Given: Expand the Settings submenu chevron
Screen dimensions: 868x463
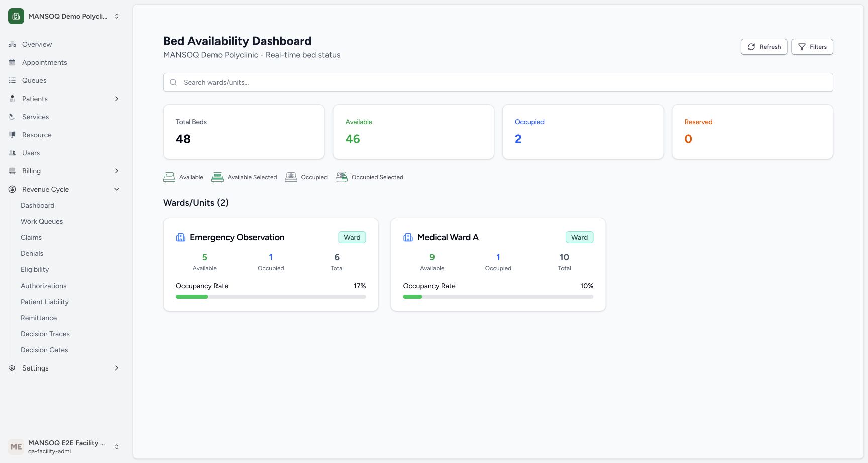Looking at the screenshot, I should (x=117, y=368).
